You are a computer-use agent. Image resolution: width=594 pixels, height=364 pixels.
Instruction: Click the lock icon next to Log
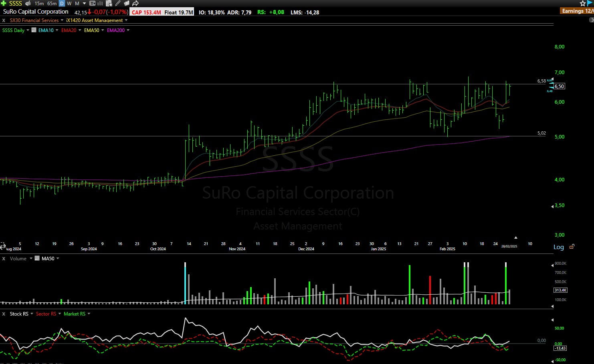coord(572,247)
